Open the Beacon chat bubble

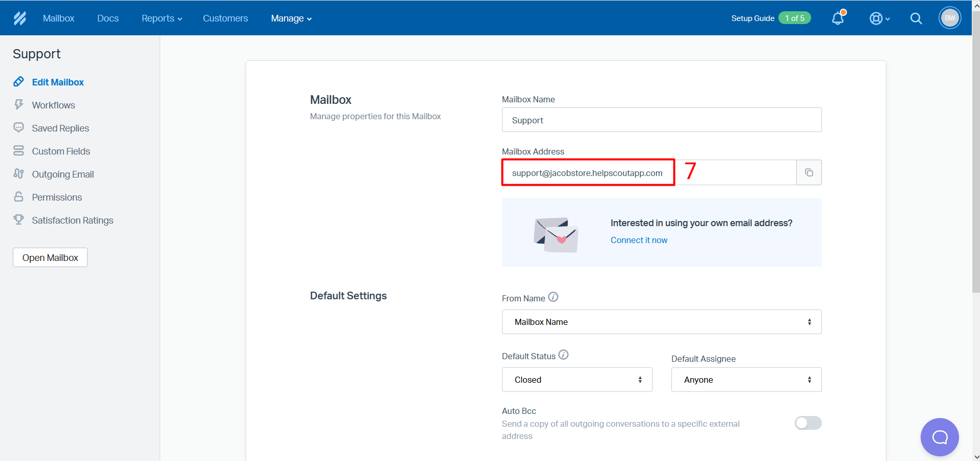click(x=940, y=437)
